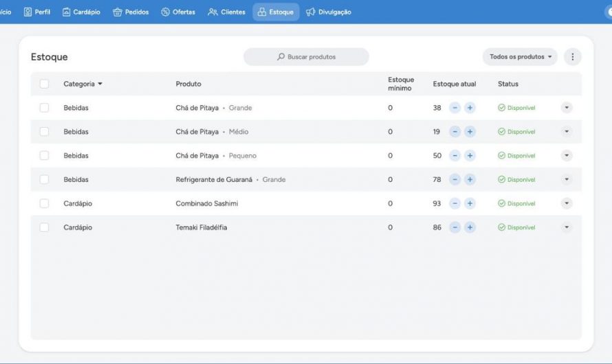Sort by the Categoria column arrow
The width and height of the screenshot is (612, 364).
[x=100, y=84]
